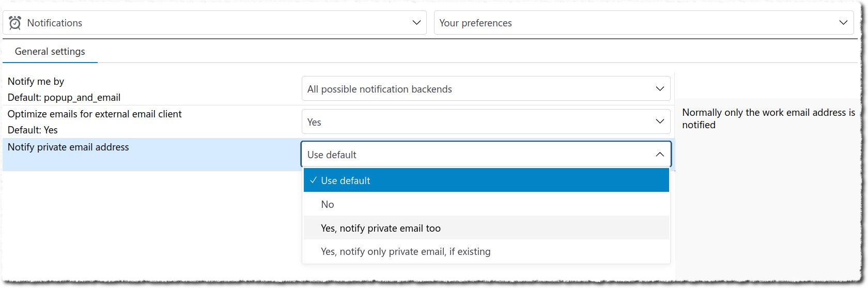Click the chevron beside All possible notification backends
Image resolution: width=868 pixels, height=288 pixels.
tap(660, 89)
